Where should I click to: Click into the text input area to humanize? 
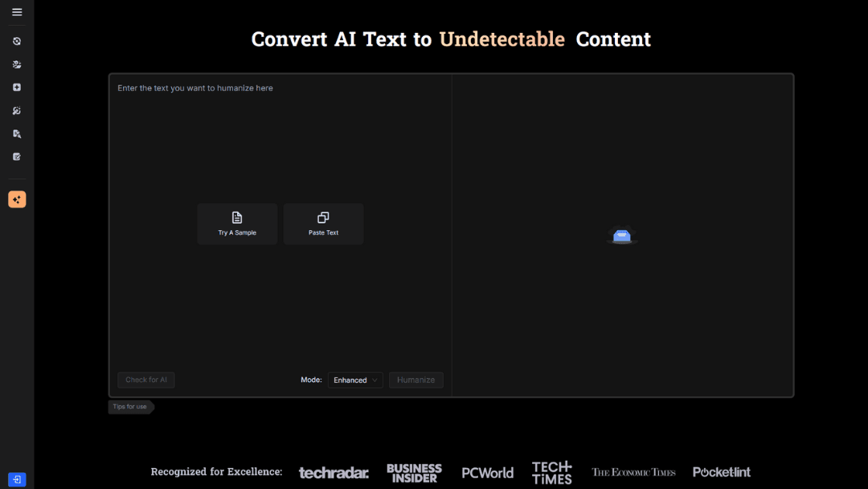[280, 145]
